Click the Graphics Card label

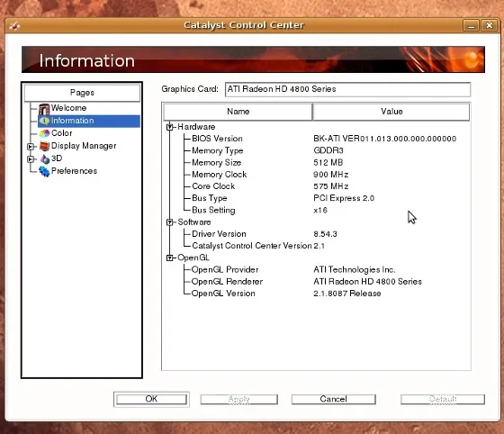pos(190,89)
